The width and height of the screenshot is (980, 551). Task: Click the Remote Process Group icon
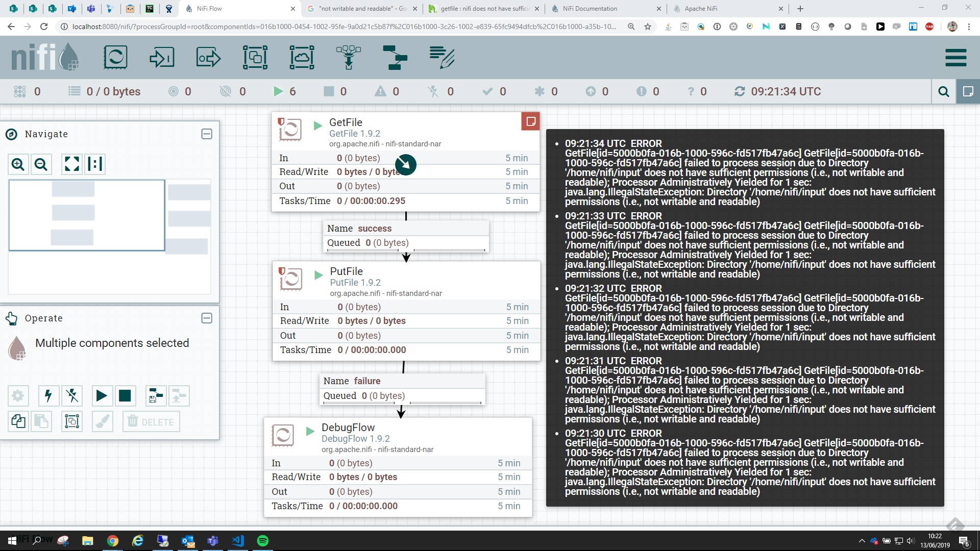click(x=302, y=58)
